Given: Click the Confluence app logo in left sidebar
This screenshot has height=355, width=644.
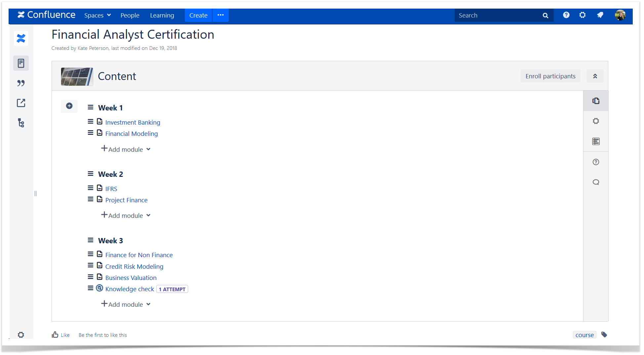Looking at the screenshot, I should click(x=21, y=38).
